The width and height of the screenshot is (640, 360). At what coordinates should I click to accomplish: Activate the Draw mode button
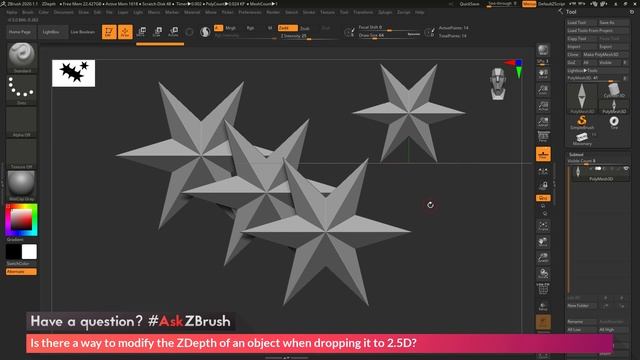click(x=125, y=32)
